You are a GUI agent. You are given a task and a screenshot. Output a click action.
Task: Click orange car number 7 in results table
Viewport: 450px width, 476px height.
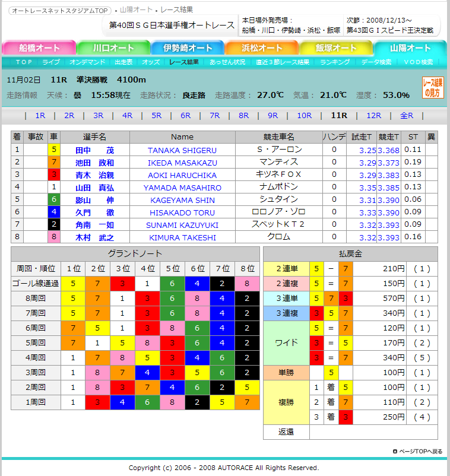54,162
